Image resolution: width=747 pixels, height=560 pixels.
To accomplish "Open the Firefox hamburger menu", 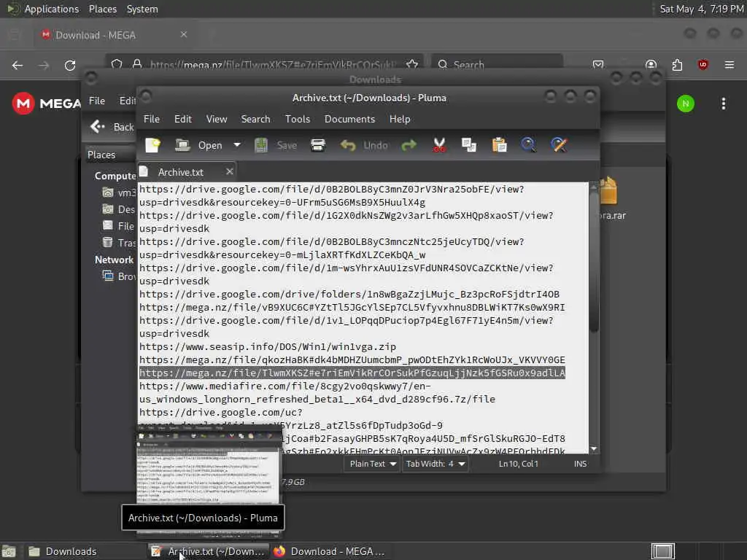I will pyautogui.click(x=729, y=65).
